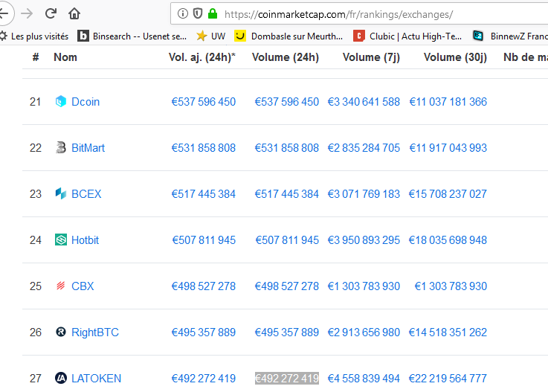Click RightBTC 7-day volume €2 913 656 980
This screenshot has height=392, width=548.
coord(364,332)
